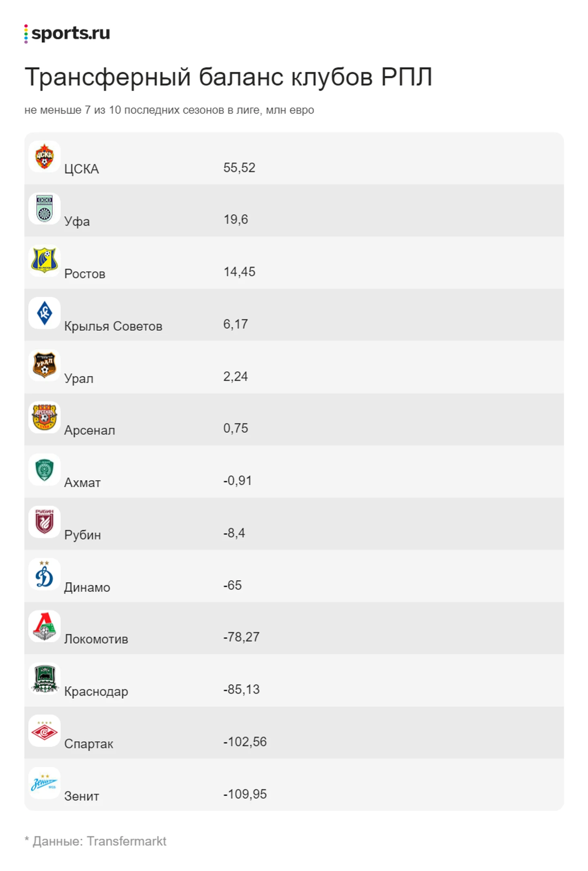Screen dimensions: 588x871
Task: Click the Krylya Sovetov diamond crest
Action: [x=44, y=313]
